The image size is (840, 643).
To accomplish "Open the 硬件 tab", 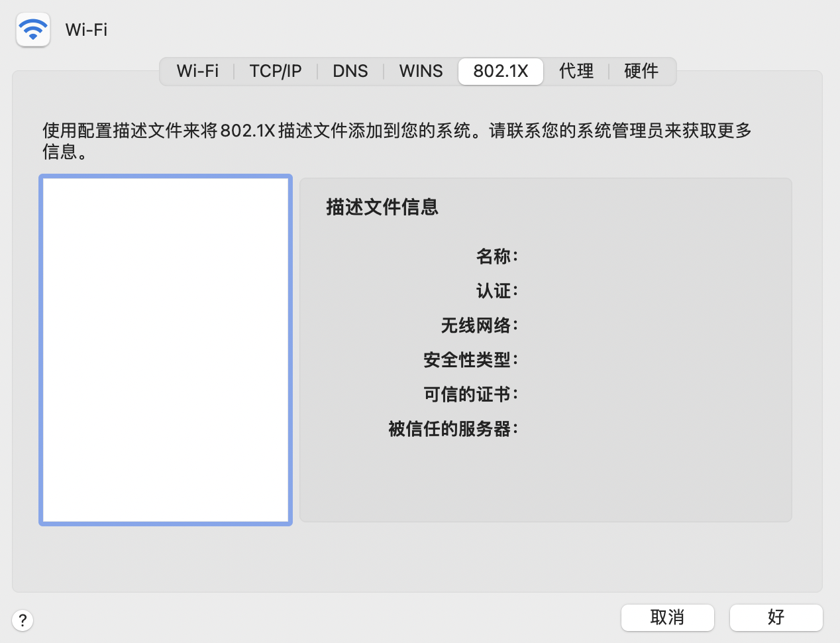I will pos(641,72).
